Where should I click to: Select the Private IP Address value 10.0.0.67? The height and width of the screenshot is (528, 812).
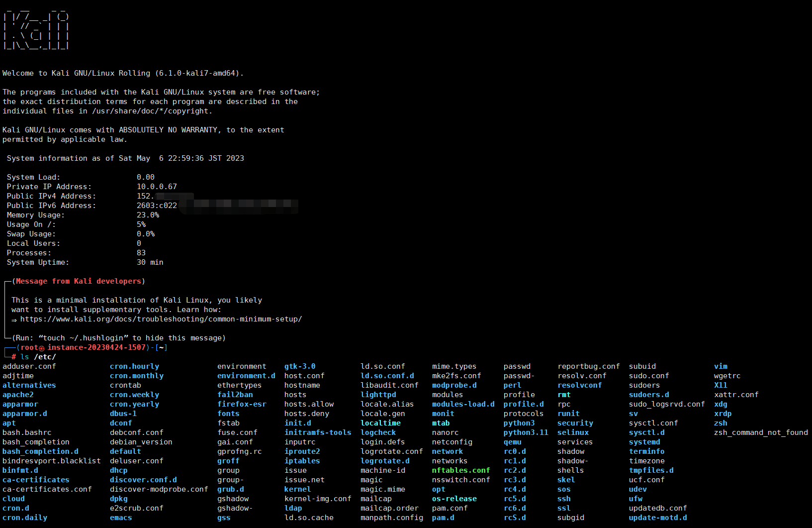pyautogui.click(x=157, y=187)
